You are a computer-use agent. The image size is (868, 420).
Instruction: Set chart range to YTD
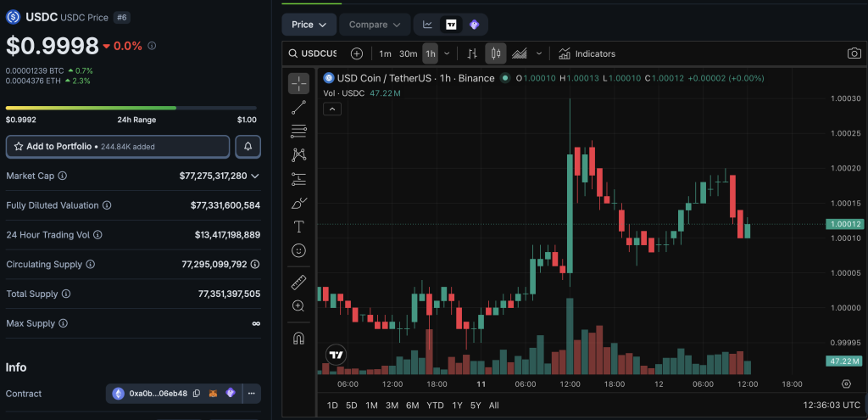point(435,405)
